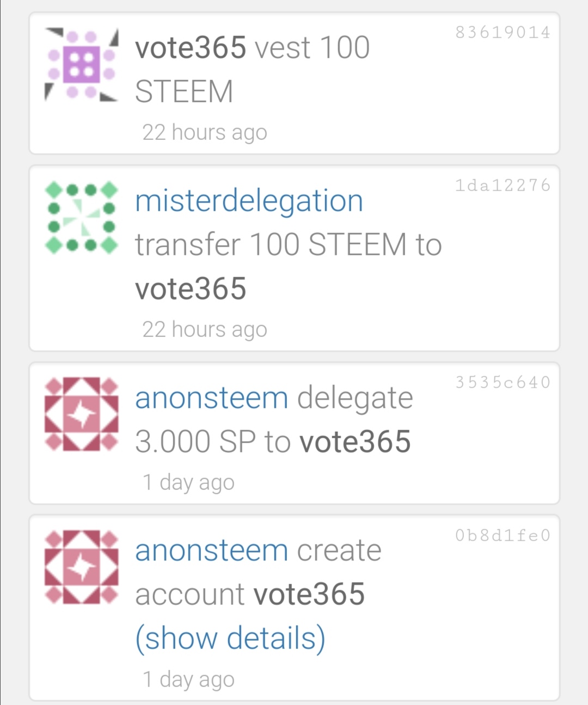Click anonsteem's avatar on the create account entry
588x705 pixels.
pyautogui.click(x=82, y=567)
